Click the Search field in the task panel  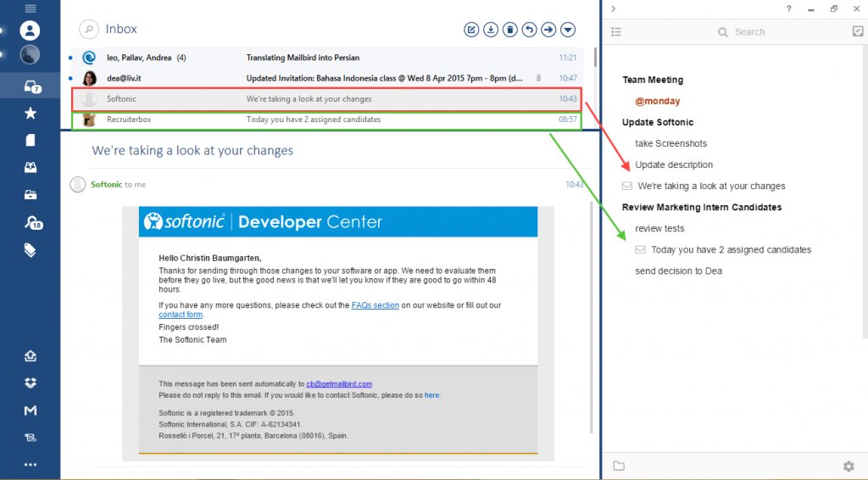[741, 32]
